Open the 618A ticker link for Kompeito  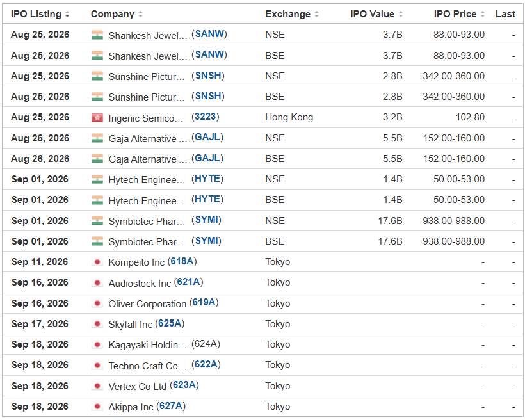point(182,261)
